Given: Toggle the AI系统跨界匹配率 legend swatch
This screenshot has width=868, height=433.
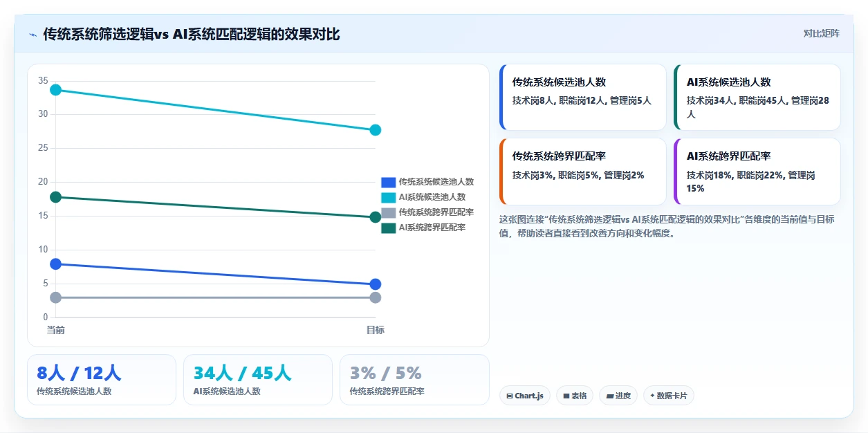Looking at the screenshot, I should tap(388, 228).
